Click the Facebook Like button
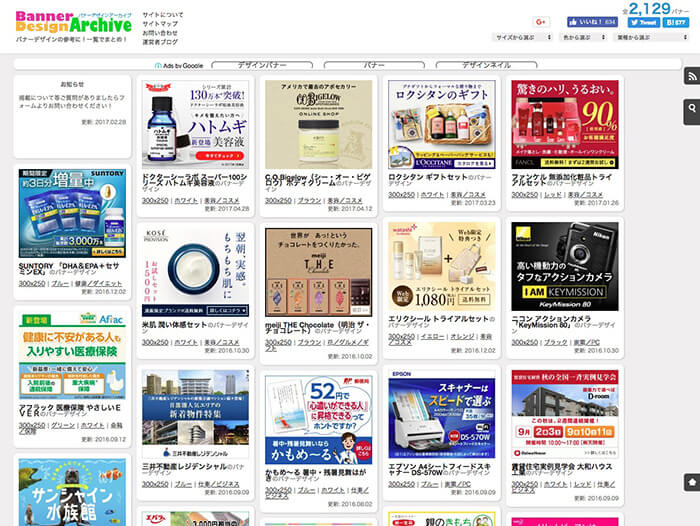Image resolution: width=700 pixels, height=526 pixels. pyautogui.click(x=592, y=22)
